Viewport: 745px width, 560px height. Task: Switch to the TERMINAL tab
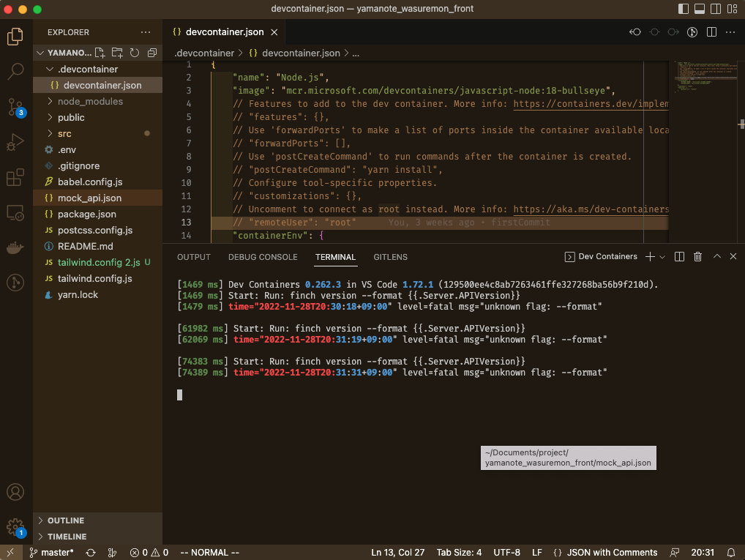(335, 257)
